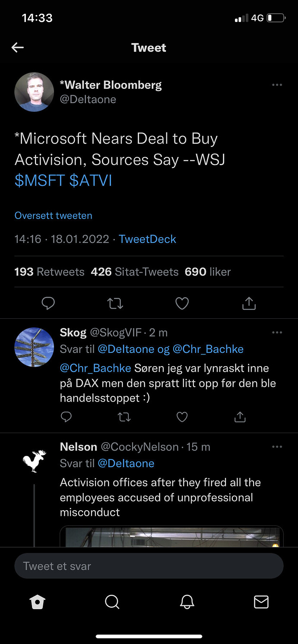Open more options for main tweet
The height and width of the screenshot is (644, 298).
277,85
